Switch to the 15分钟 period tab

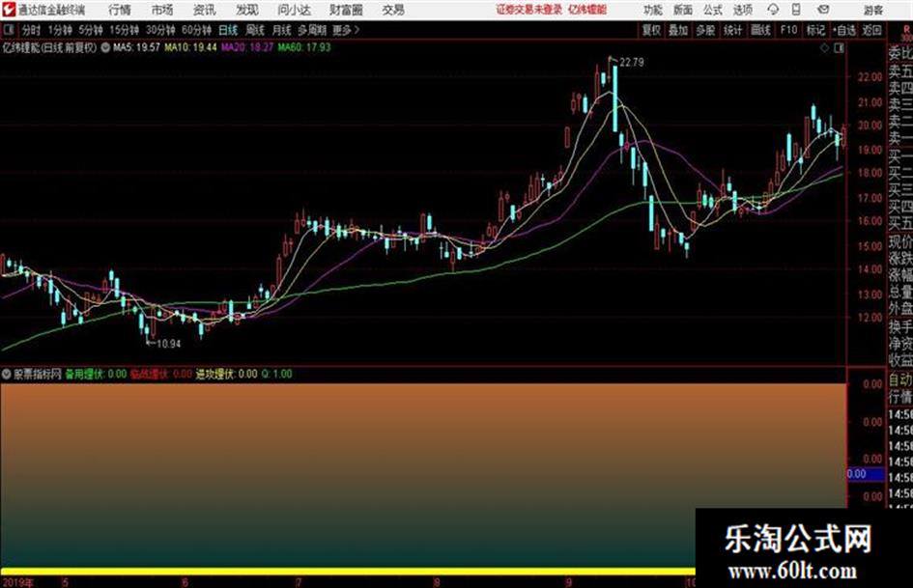tap(124, 30)
